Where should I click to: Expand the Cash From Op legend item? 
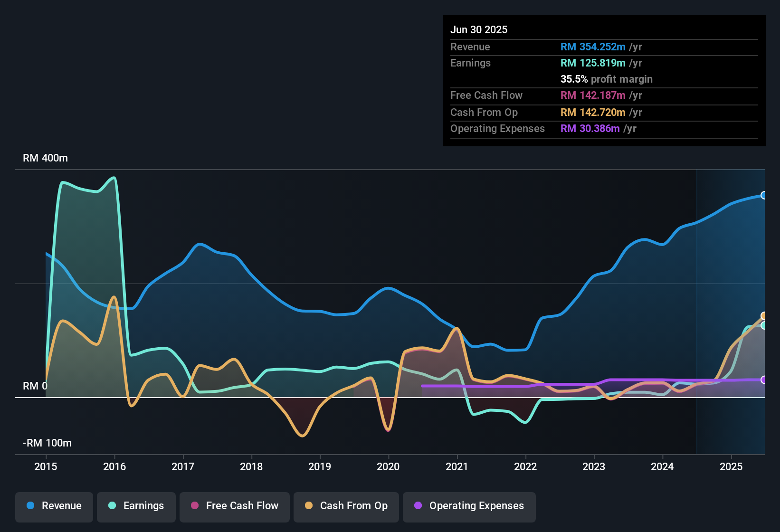tap(346, 506)
